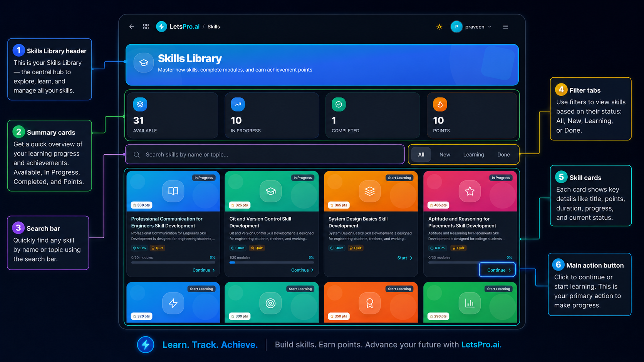The height and width of the screenshot is (362, 644).
Task: Click the Completed checkmark icon
Action: tap(339, 104)
